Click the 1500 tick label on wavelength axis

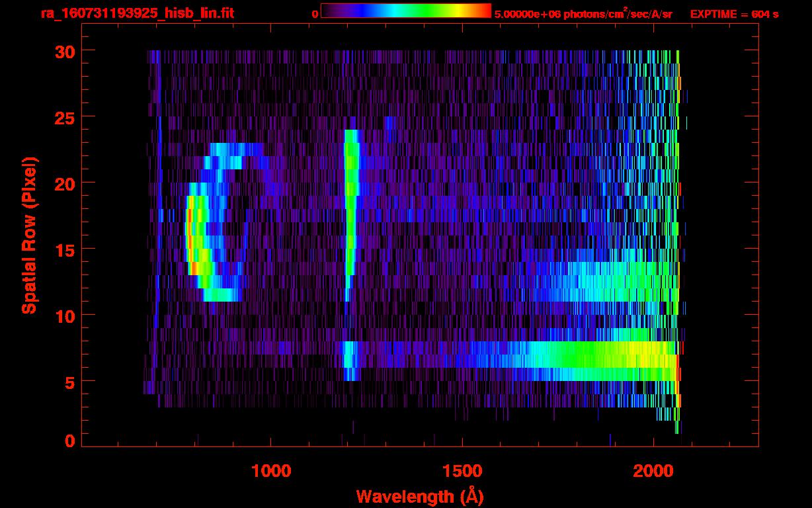point(462,471)
